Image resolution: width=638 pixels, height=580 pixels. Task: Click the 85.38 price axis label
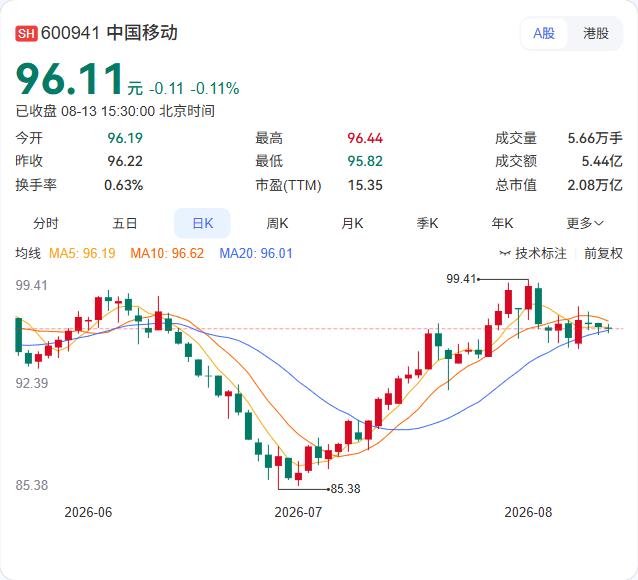[32, 485]
